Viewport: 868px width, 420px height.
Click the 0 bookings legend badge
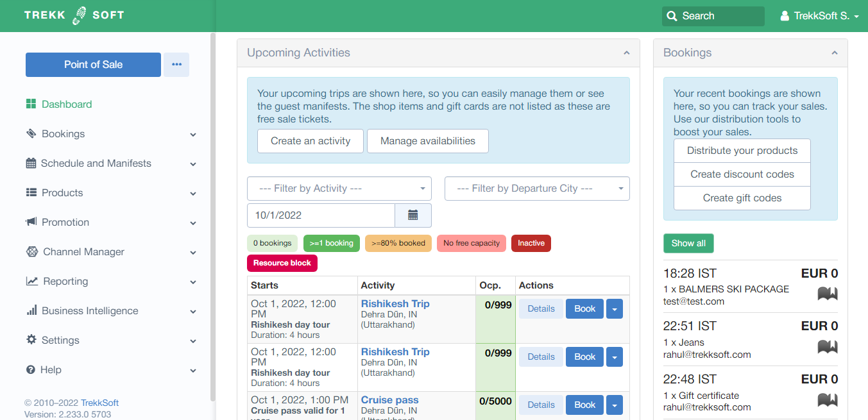[273, 244]
